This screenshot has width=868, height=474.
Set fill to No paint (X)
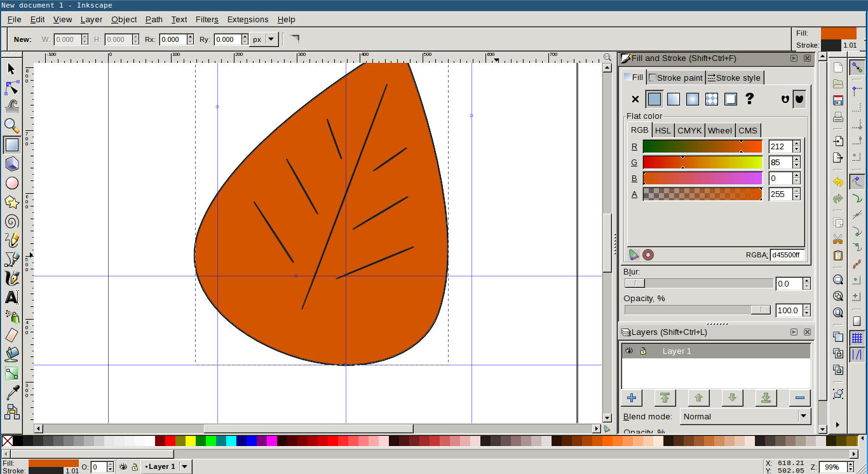635,99
